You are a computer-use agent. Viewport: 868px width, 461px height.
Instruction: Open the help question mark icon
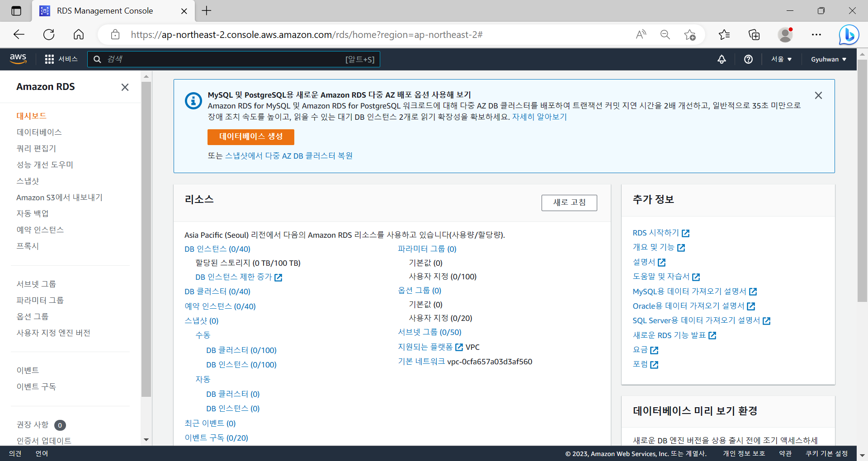[x=748, y=59]
